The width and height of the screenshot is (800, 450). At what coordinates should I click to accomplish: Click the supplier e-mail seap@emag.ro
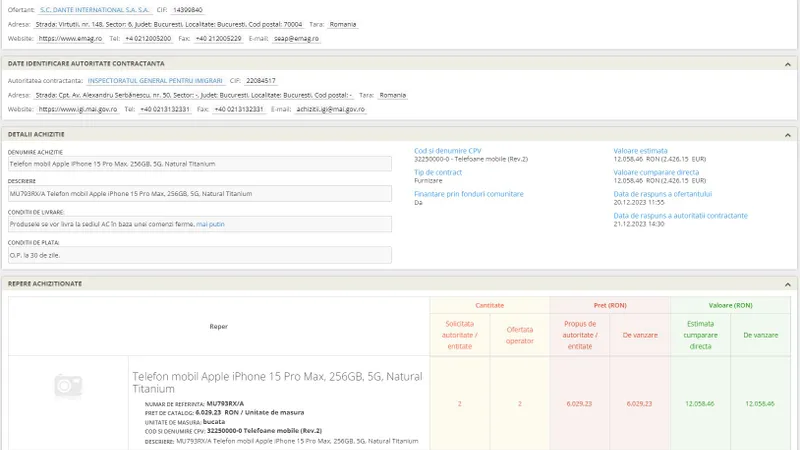pos(296,38)
